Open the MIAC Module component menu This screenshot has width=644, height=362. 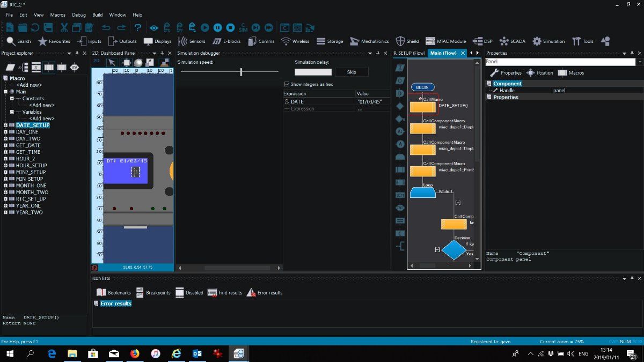click(445, 41)
